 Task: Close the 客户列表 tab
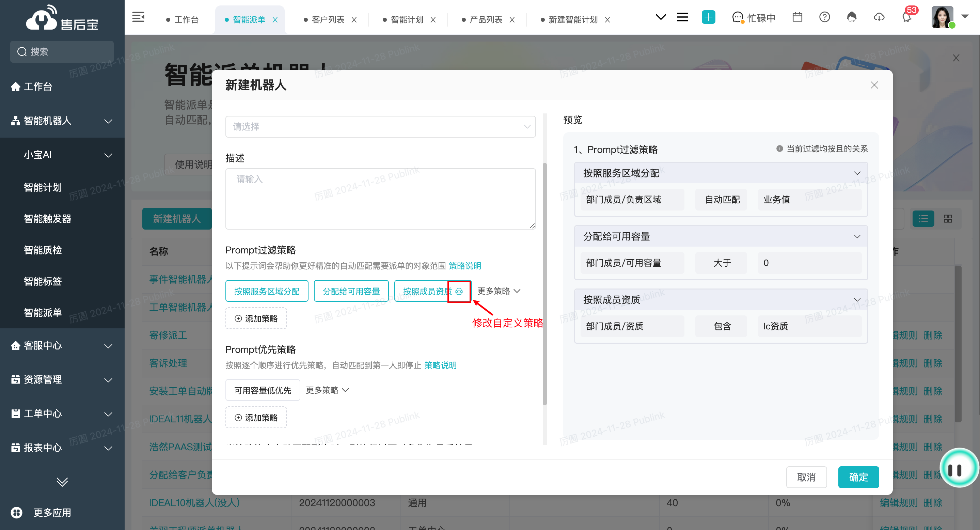pos(354,20)
